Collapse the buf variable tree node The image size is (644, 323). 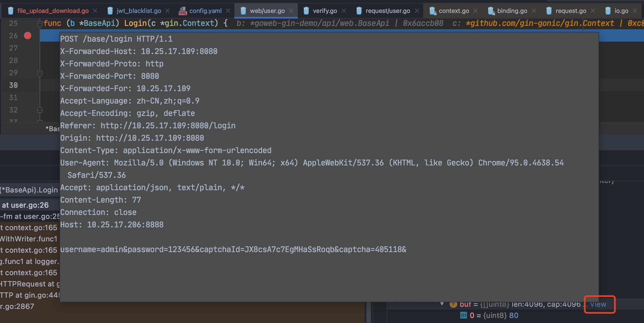442,304
